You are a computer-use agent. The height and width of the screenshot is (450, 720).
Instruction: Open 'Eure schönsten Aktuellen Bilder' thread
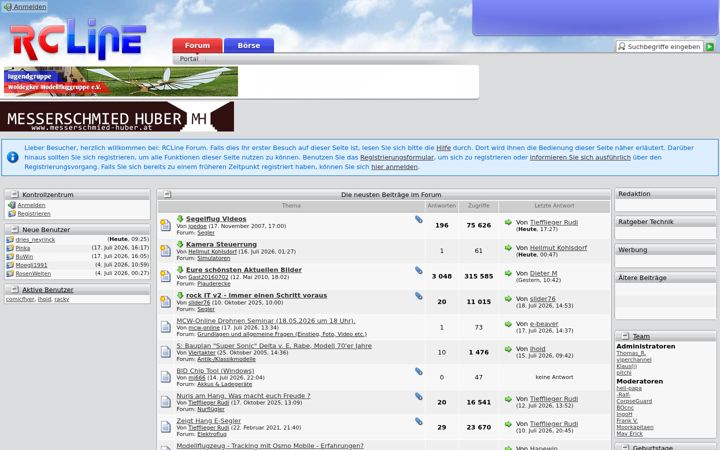[244, 270]
